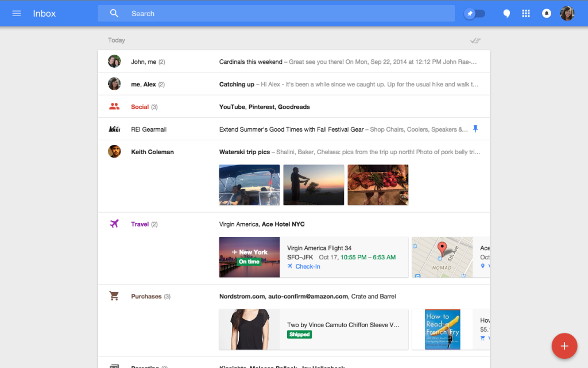
Task: Open the hamburger main menu
Action: [x=17, y=14]
